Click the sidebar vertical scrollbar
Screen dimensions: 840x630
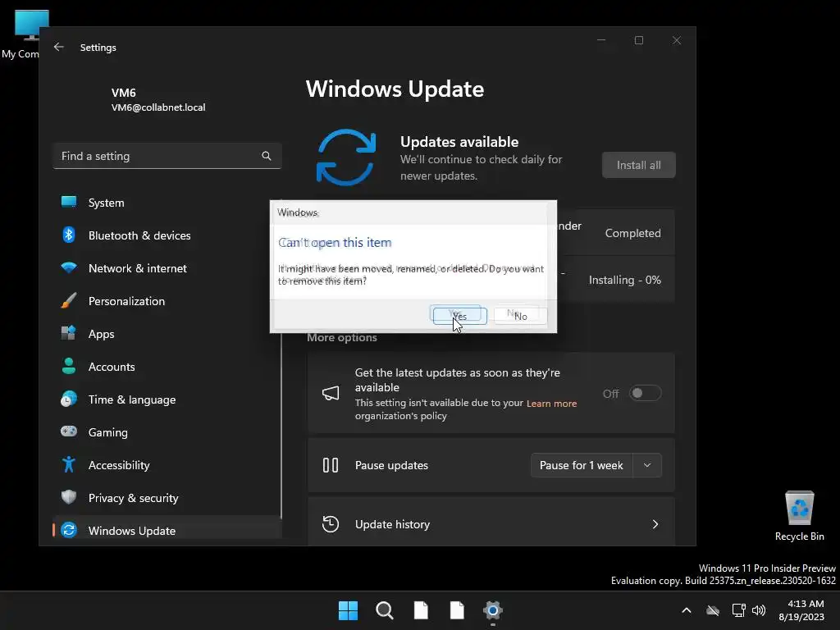tap(281, 428)
